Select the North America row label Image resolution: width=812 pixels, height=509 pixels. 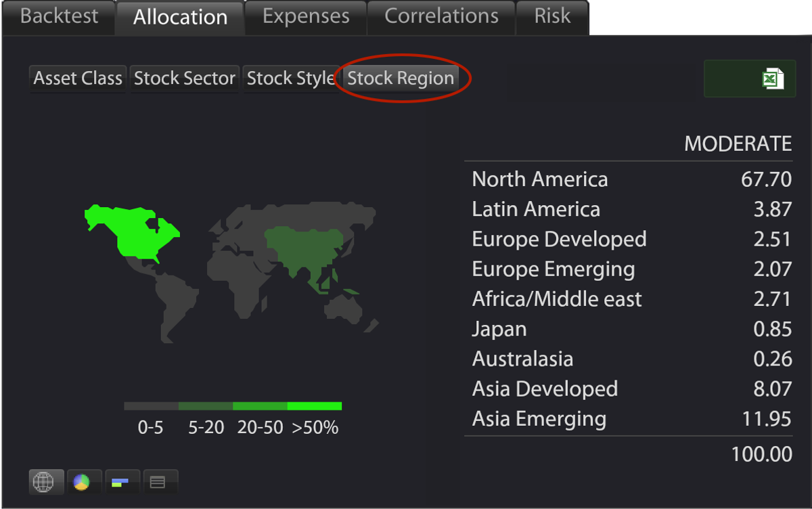pos(540,179)
